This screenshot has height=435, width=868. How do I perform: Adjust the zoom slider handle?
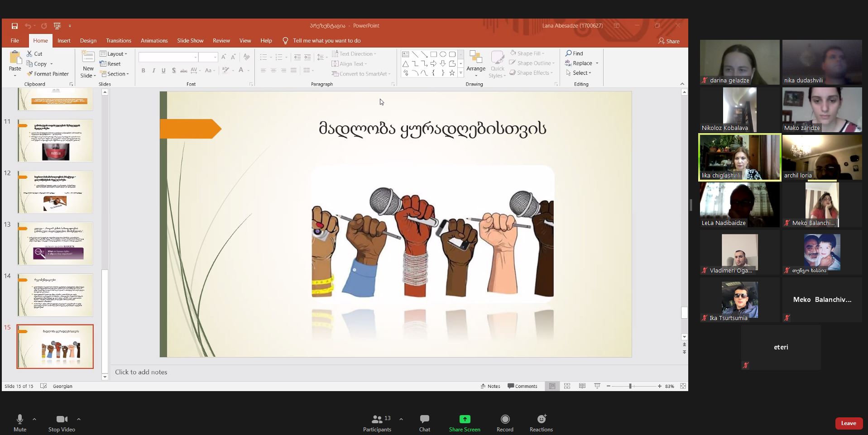pyautogui.click(x=630, y=386)
